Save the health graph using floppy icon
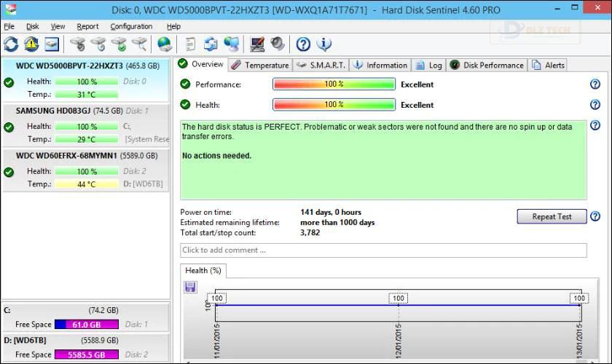Image resolution: width=612 pixels, height=364 pixels. (190, 287)
